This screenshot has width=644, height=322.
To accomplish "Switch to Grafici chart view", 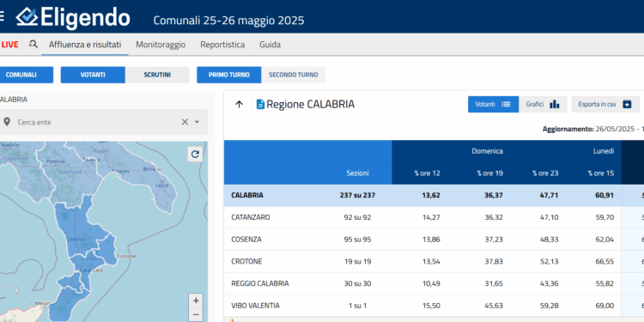I will click(x=543, y=104).
